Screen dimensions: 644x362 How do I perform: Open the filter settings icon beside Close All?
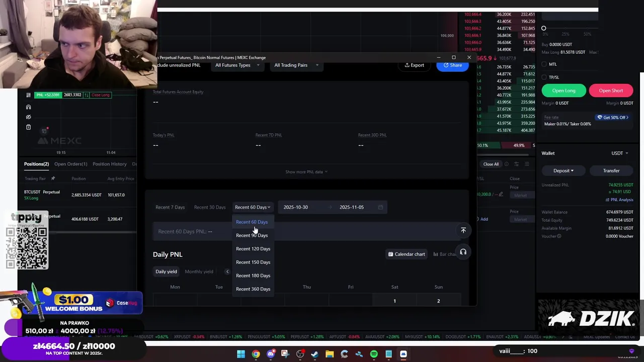tap(516, 164)
